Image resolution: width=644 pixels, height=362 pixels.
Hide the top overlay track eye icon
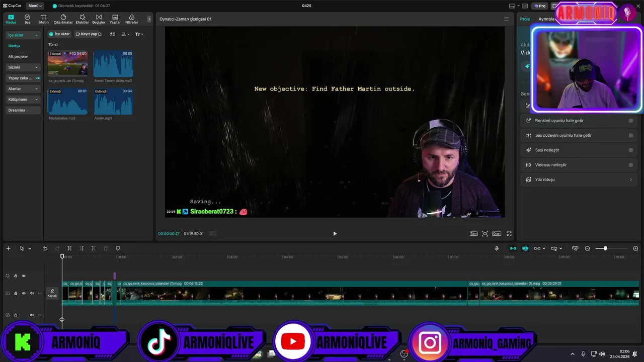(24, 276)
